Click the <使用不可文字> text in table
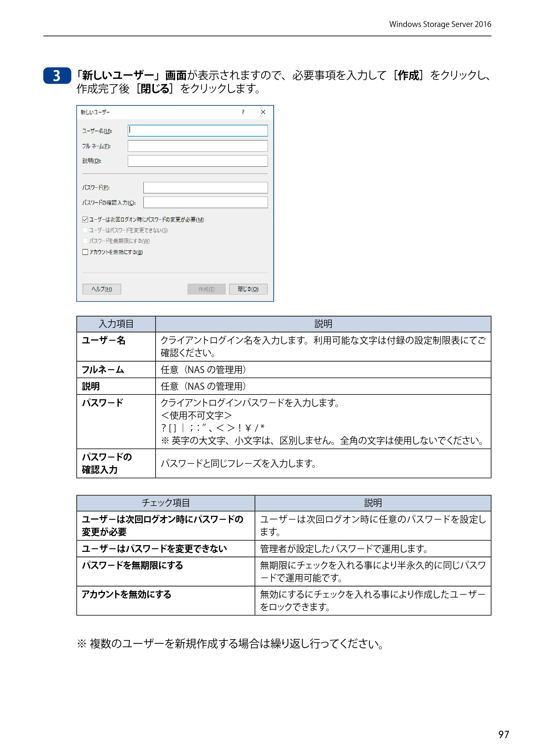Image resolution: width=535 pixels, height=756 pixels. pyautogui.click(x=196, y=415)
